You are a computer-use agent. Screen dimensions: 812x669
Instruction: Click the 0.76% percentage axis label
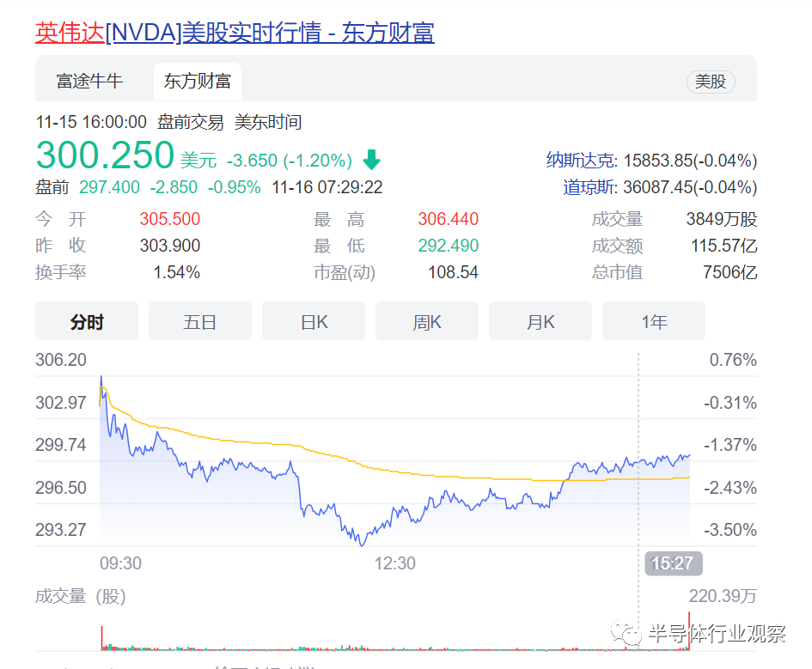tap(733, 360)
